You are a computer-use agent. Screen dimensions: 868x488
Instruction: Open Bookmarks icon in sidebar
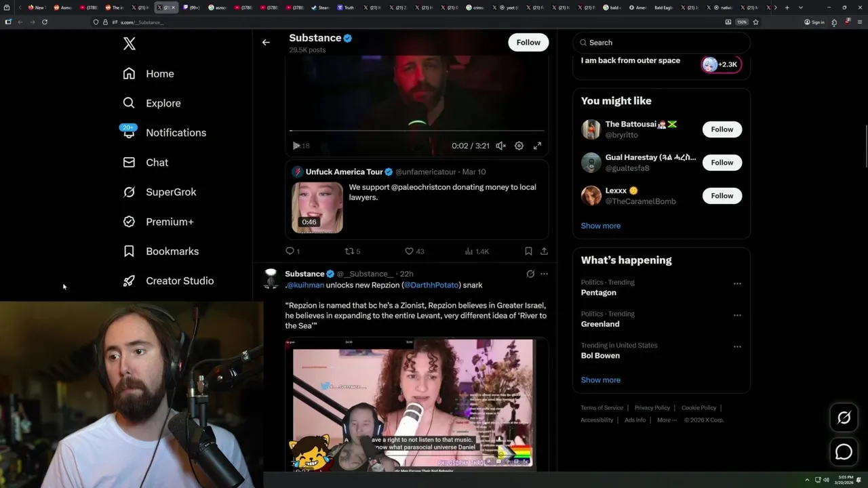pos(129,251)
